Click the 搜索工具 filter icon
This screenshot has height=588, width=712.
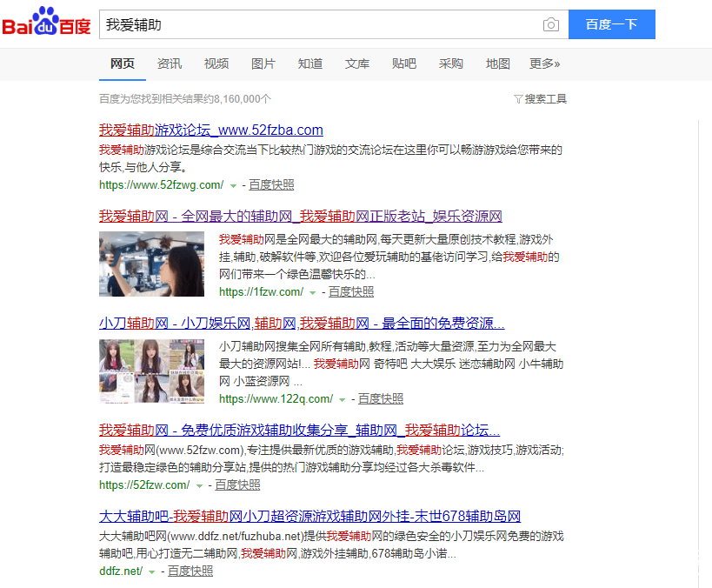(x=517, y=99)
